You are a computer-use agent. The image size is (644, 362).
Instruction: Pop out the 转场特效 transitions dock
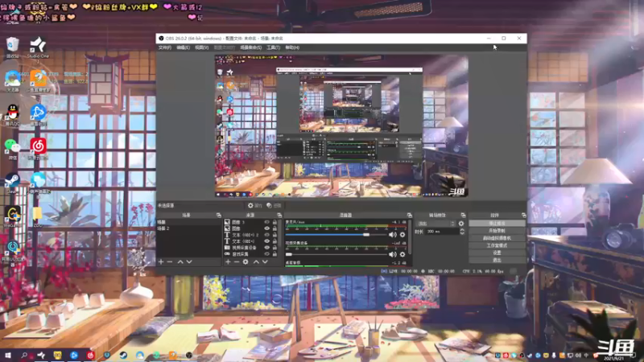463,215
